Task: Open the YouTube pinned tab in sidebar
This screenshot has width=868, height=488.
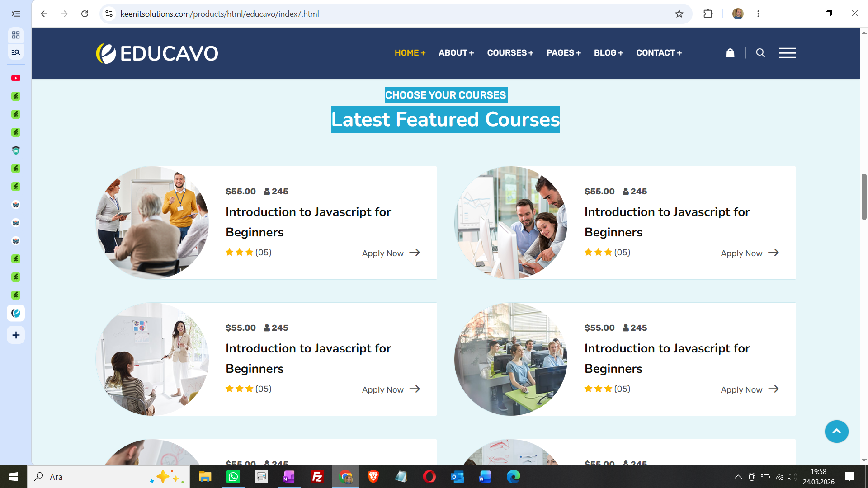Action: tap(16, 78)
